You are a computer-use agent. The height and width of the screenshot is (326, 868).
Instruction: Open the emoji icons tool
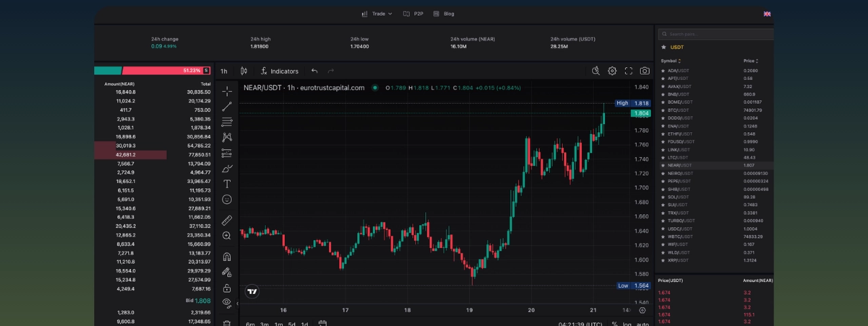227,199
